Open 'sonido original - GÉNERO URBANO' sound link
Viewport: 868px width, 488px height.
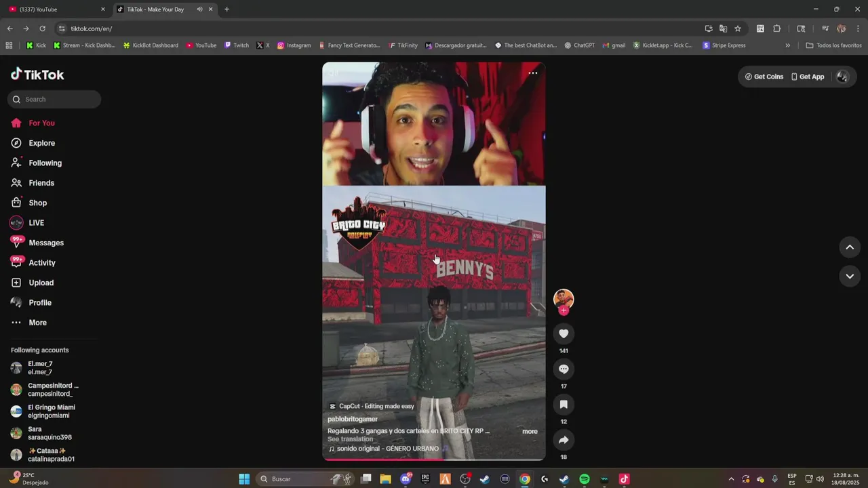coord(389,449)
